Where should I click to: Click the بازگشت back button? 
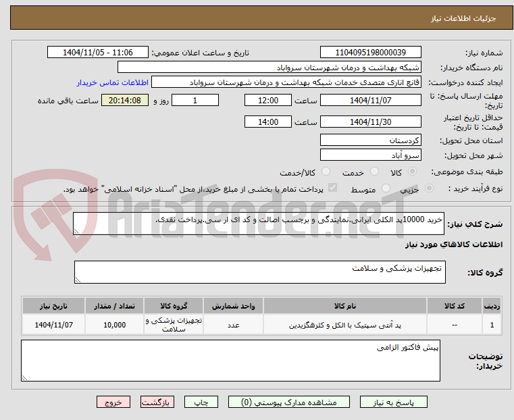(157, 402)
